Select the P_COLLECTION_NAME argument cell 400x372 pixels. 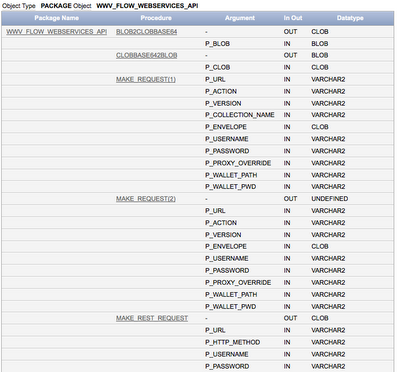tap(240, 115)
